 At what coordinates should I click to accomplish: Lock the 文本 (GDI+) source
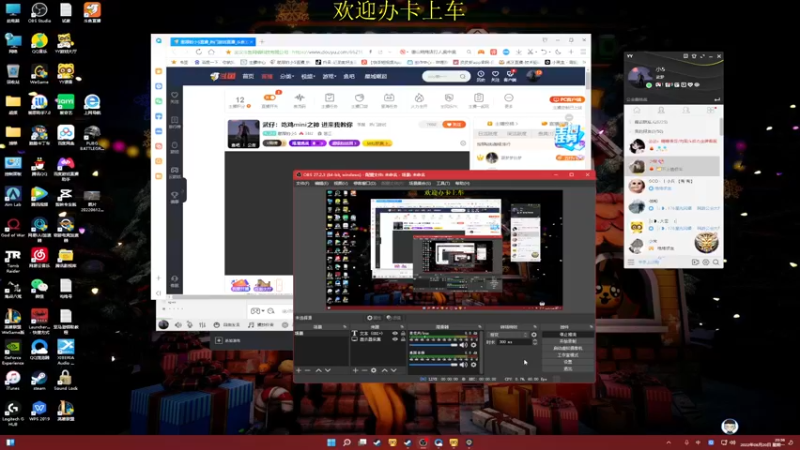pos(403,333)
